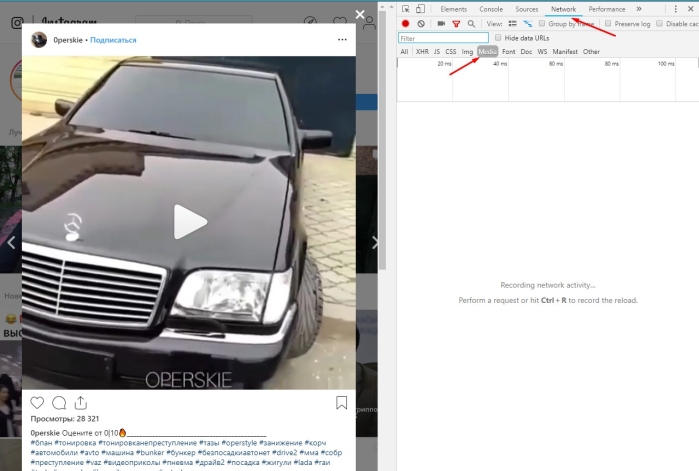The width and height of the screenshot is (699, 471).
Task: Open the Console tab
Action: 491,9
